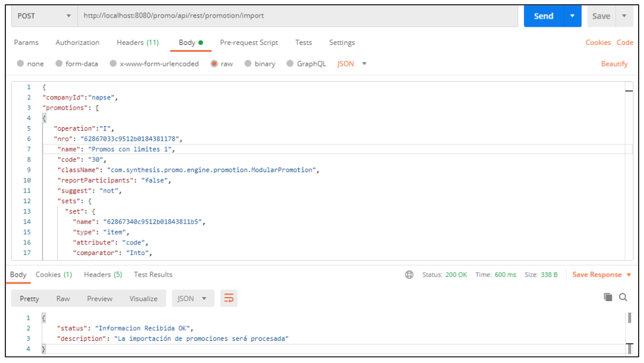Click the Beautify link
The image size is (644, 363).
pyautogui.click(x=614, y=64)
